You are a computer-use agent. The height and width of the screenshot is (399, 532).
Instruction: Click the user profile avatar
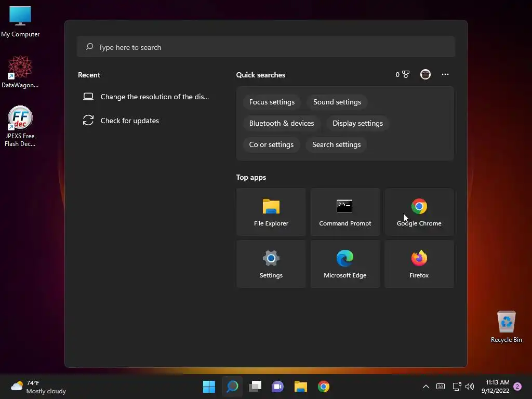[425, 74]
